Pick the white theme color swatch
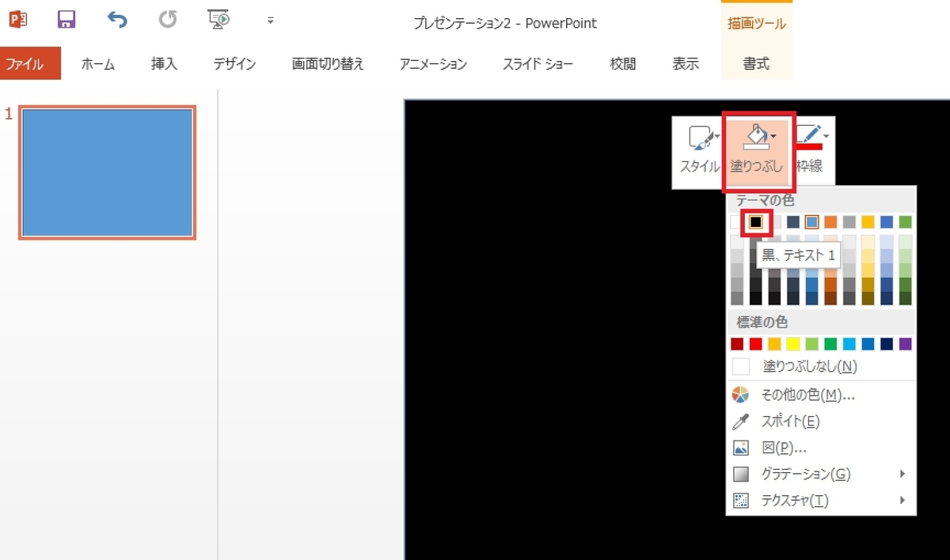This screenshot has height=560, width=950. 737,222
